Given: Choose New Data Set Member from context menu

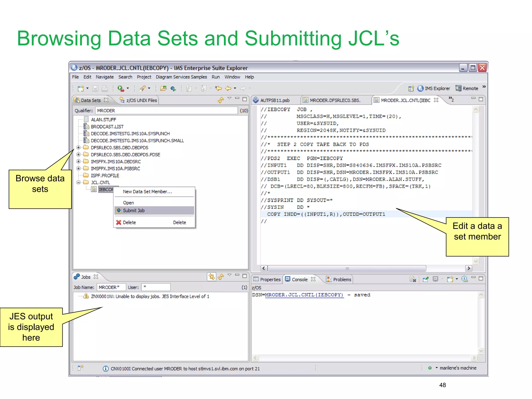Looking at the screenshot, I should pyautogui.click(x=154, y=192).
